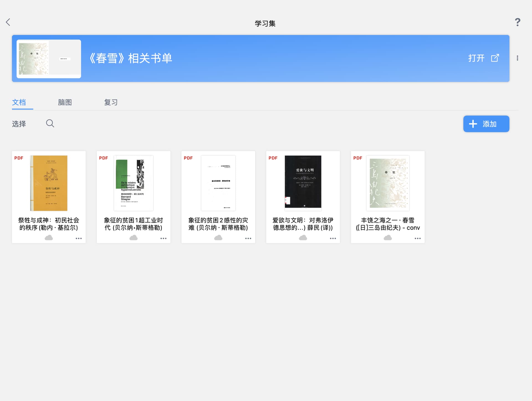Go back using the left chevron arrow
Image resolution: width=532 pixels, height=401 pixels.
[x=8, y=22]
